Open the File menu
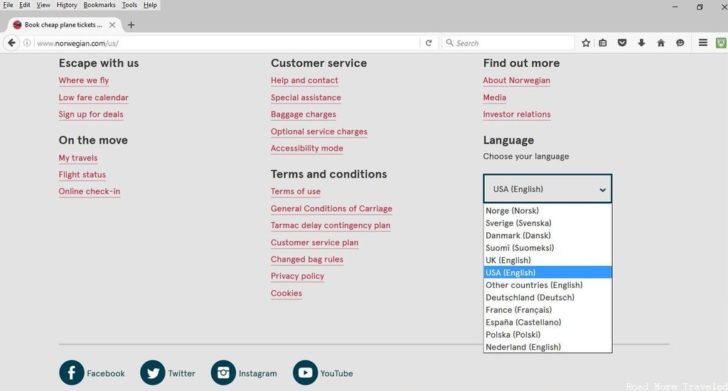Screen dimensions: 728x391 (x=8, y=5)
